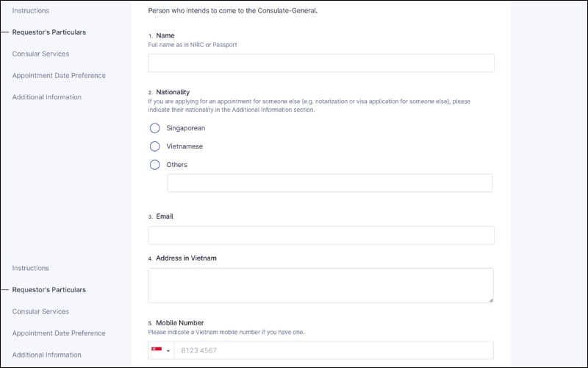Open Appointment Date Preference in the lower sidebar list
Viewport: 588px width, 368px height.
pos(59,333)
